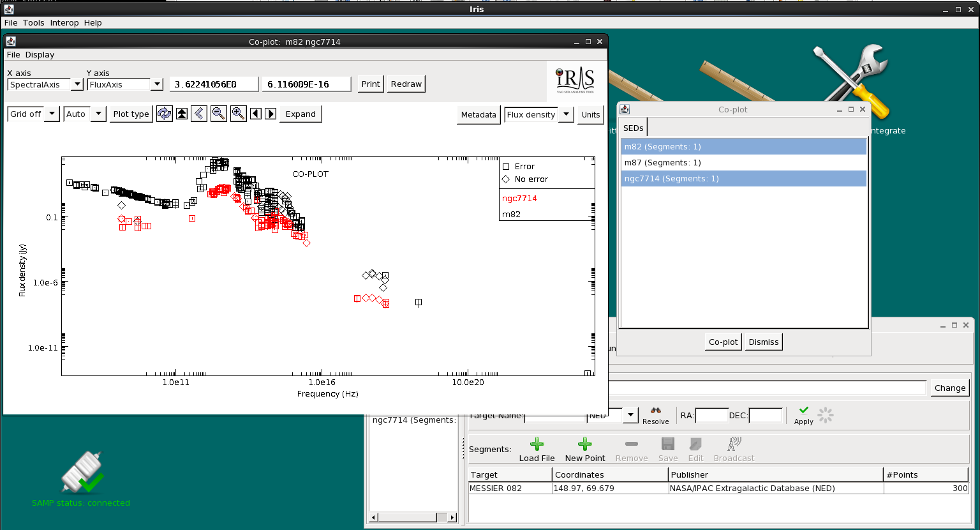Click the DEC input field
This screenshot has height=530, width=980.
766,415
